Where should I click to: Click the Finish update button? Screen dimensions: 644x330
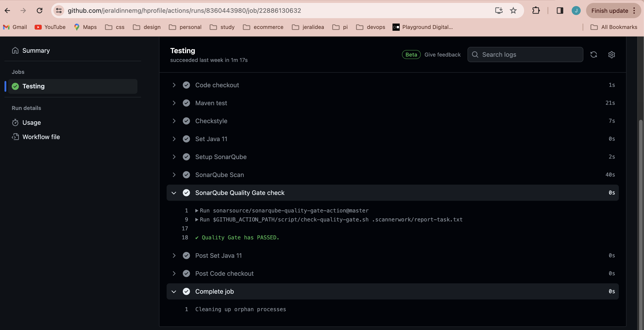coord(609,11)
